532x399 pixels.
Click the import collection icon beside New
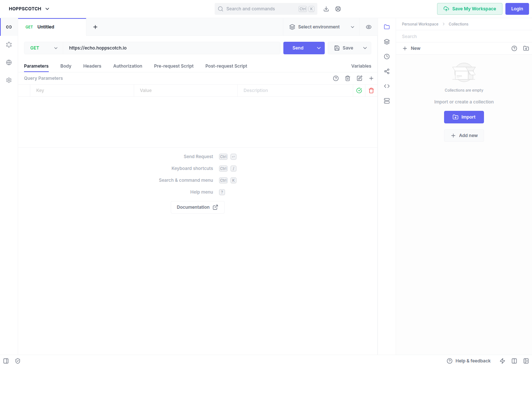pos(526,48)
